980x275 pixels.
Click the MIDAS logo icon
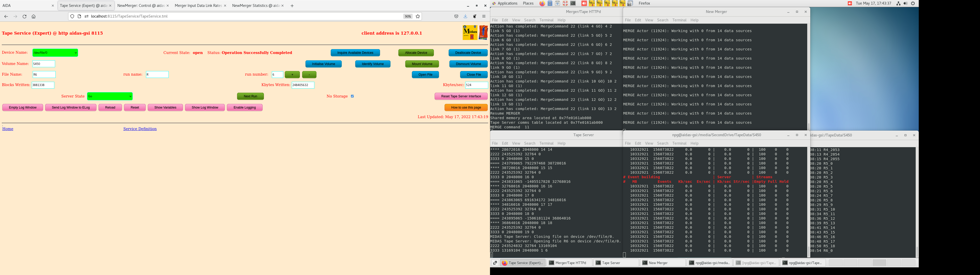(470, 33)
